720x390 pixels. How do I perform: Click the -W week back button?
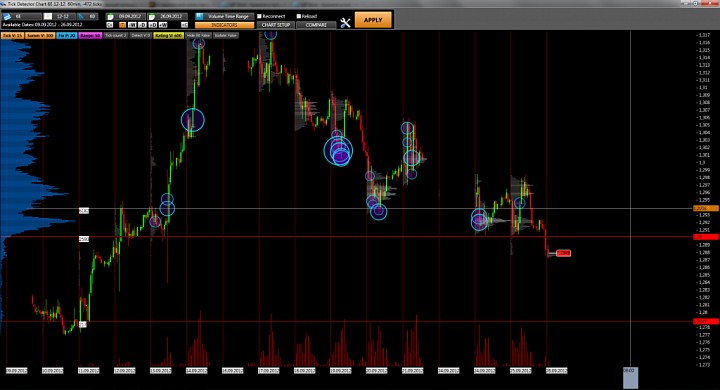(132, 25)
